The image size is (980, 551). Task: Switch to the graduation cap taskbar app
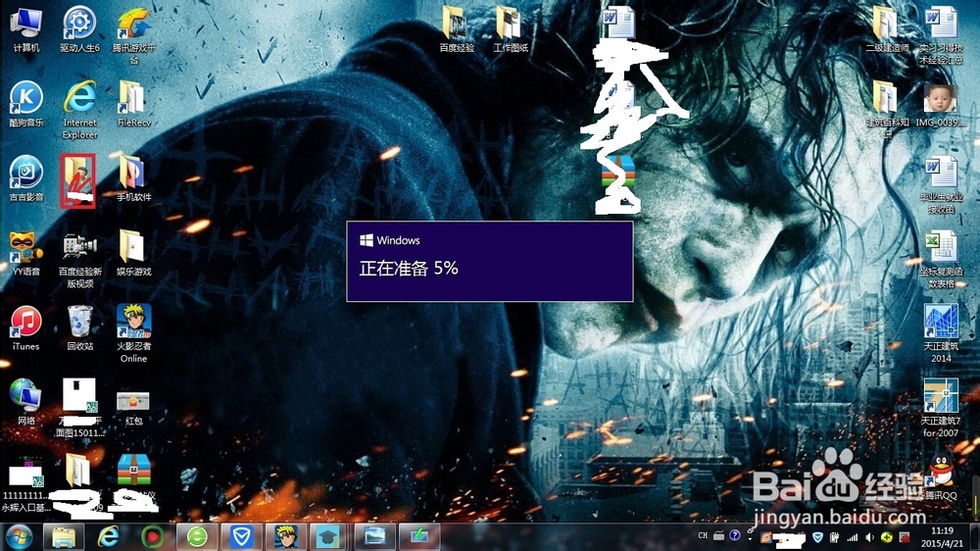click(330, 536)
